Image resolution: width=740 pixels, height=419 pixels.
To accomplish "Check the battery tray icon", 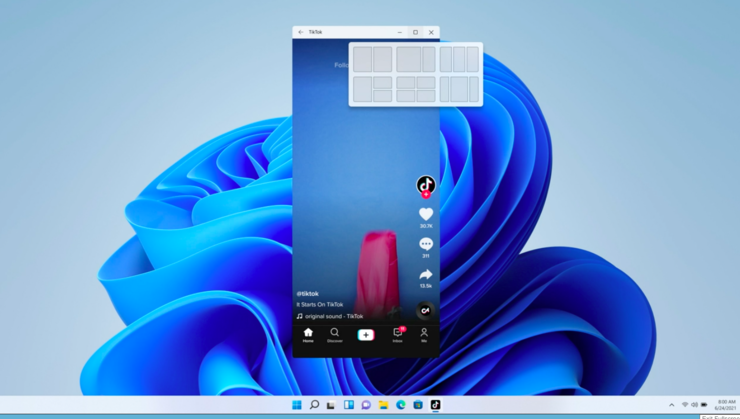I will tap(704, 405).
